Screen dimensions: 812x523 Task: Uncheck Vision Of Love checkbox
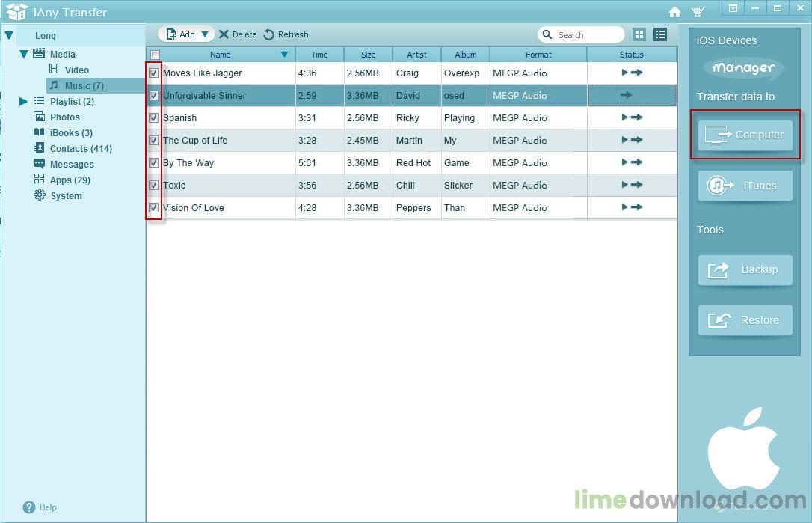coord(154,208)
